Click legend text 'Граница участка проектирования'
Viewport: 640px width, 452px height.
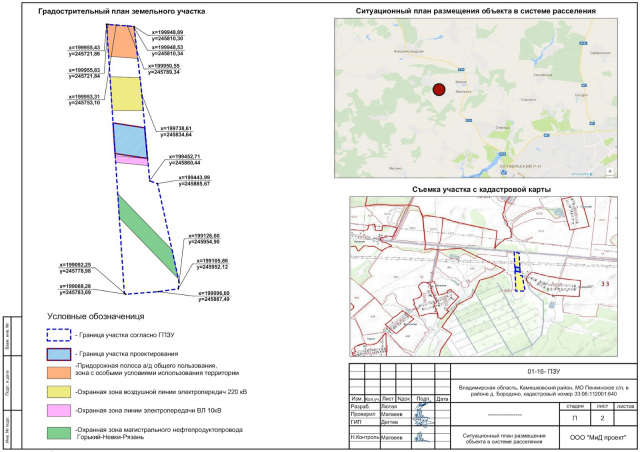(127, 354)
